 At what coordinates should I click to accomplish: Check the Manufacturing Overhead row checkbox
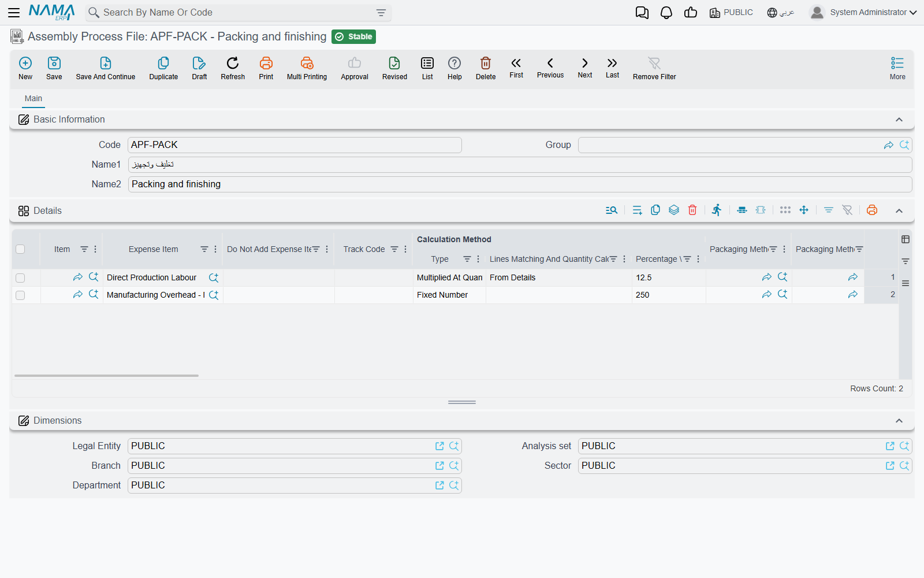pos(20,295)
